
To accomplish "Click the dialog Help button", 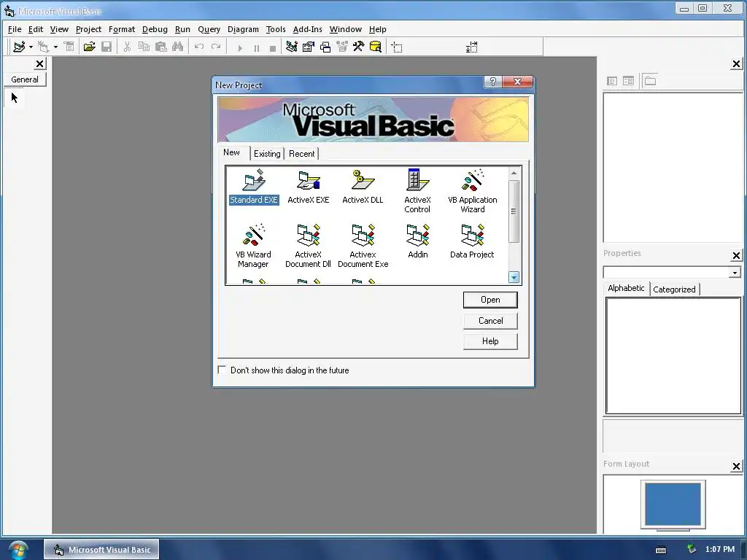I will click(x=490, y=341).
